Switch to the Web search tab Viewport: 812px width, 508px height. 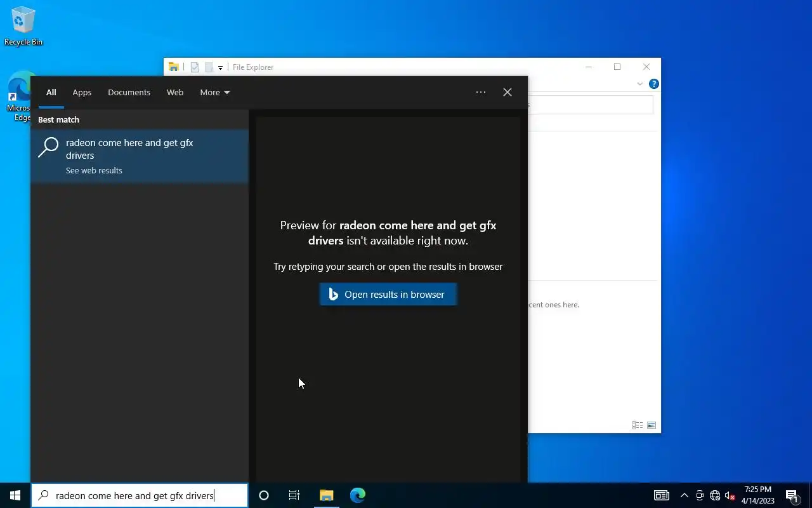click(175, 93)
